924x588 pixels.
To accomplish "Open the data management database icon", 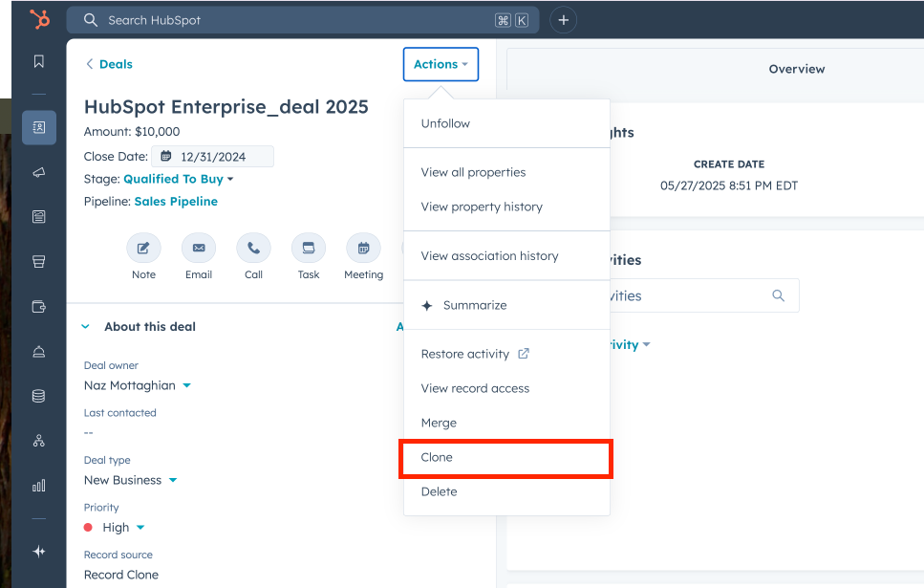I will [x=39, y=396].
